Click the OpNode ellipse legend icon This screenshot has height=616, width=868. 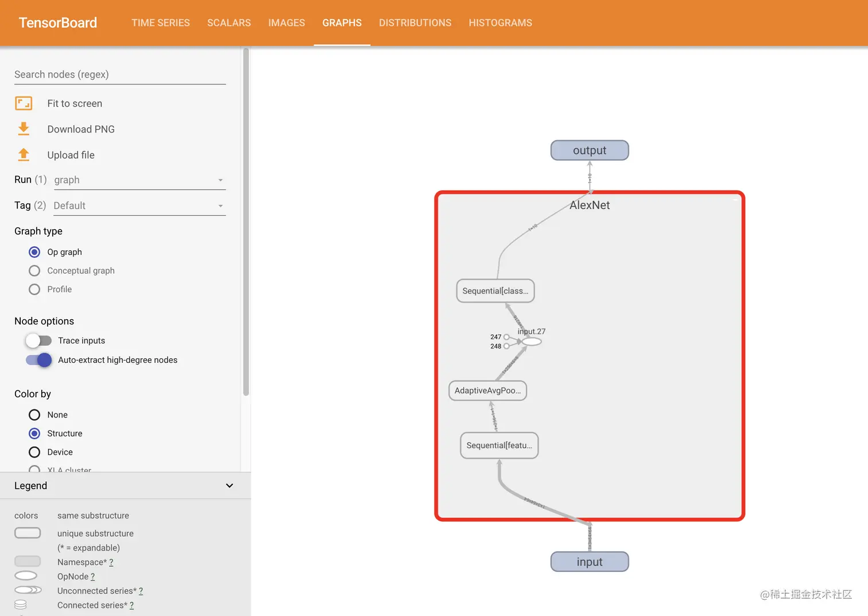[x=26, y=576]
